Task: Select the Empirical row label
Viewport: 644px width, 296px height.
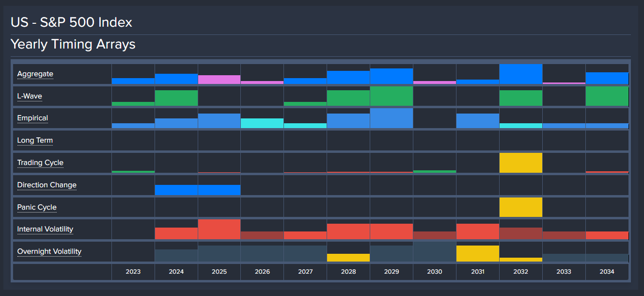Action: (x=32, y=118)
